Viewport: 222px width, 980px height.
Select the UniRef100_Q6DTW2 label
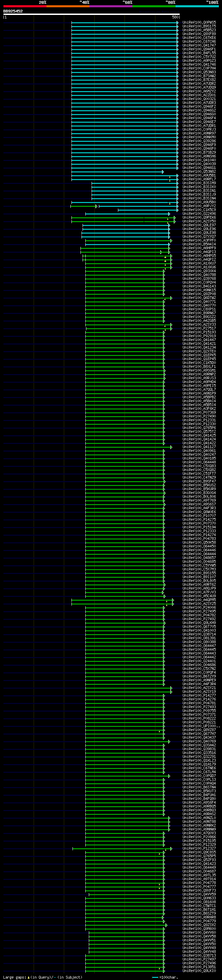tap(199, 298)
